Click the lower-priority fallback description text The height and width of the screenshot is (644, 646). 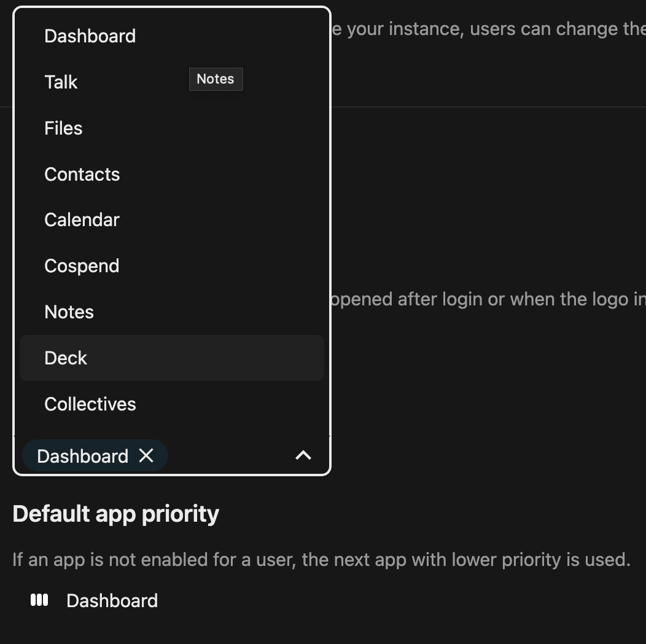pos(321,560)
